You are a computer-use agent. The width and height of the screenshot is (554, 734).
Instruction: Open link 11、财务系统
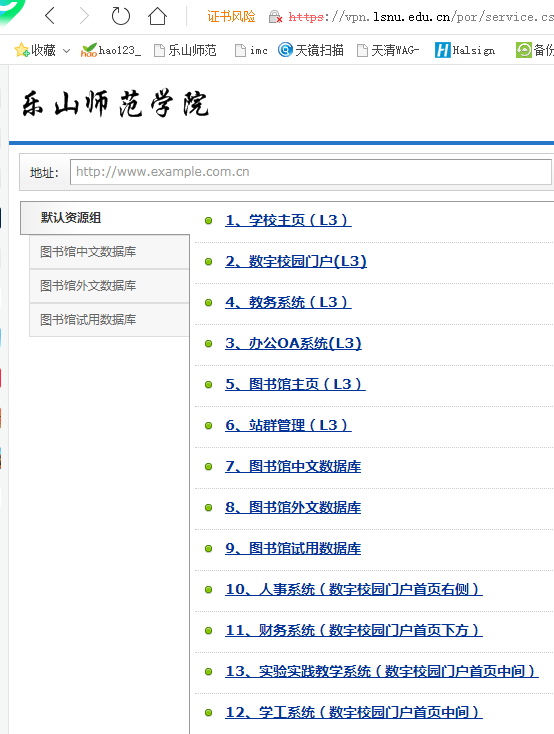tap(354, 630)
